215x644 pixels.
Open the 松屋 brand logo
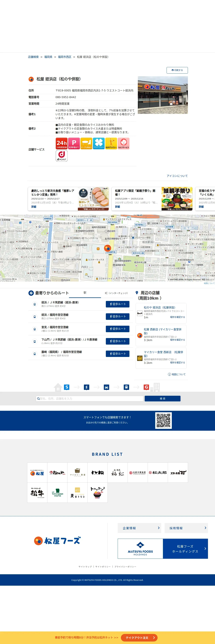[x=37, y=472]
